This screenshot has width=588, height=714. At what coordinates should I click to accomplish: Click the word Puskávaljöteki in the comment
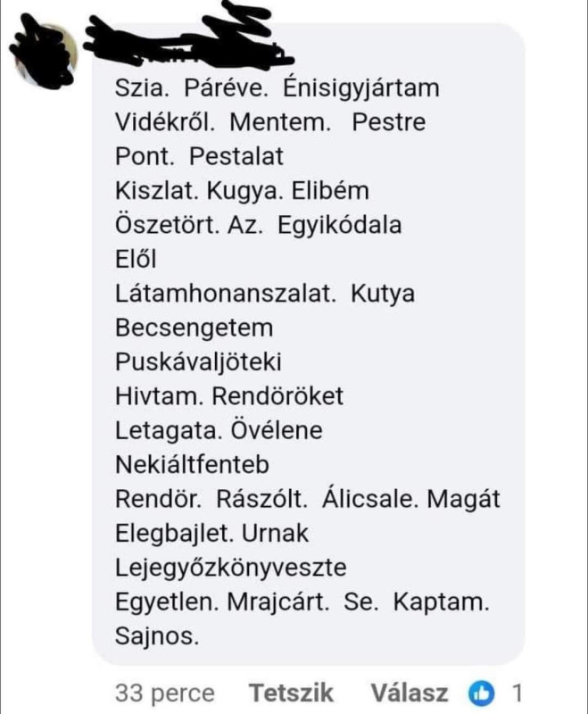(x=198, y=362)
